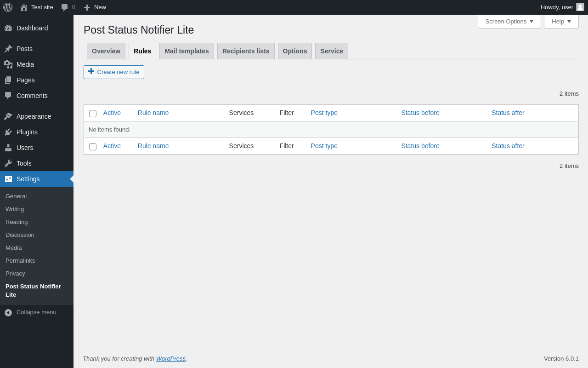The width and height of the screenshot is (588, 368).
Task: Click the Comments speech bubble sidebar icon
Action: (8, 96)
